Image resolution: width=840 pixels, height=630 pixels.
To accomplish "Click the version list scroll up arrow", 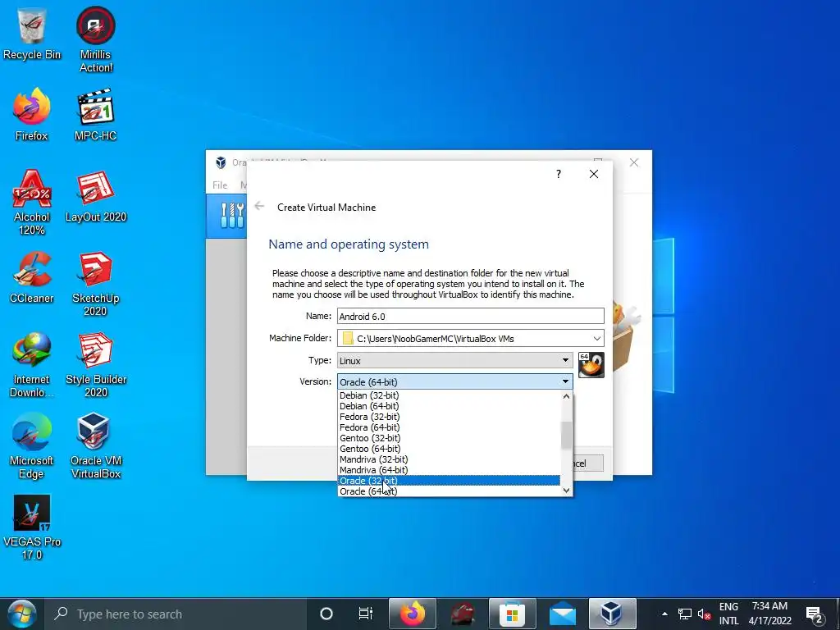I will click(566, 396).
